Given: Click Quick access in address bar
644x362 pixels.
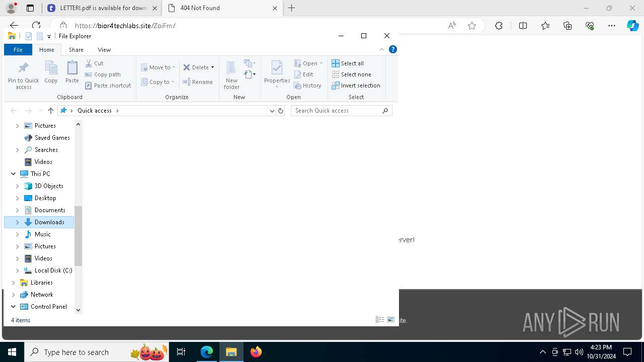Looking at the screenshot, I should 95,111.
